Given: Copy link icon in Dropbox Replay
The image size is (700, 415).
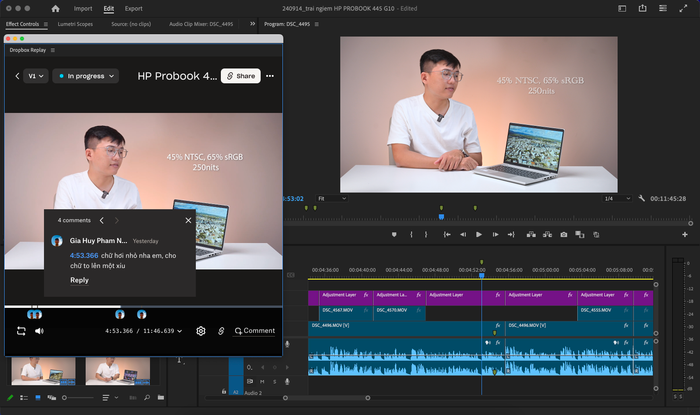Looking at the screenshot, I should pos(221,331).
